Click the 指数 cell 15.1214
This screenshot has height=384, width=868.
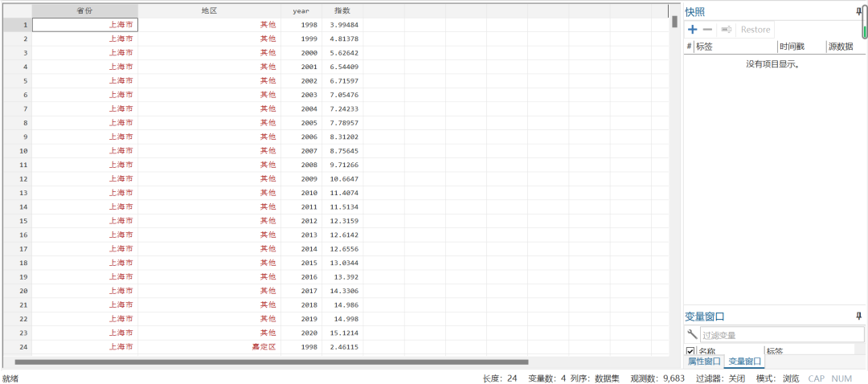click(x=342, y=333)
